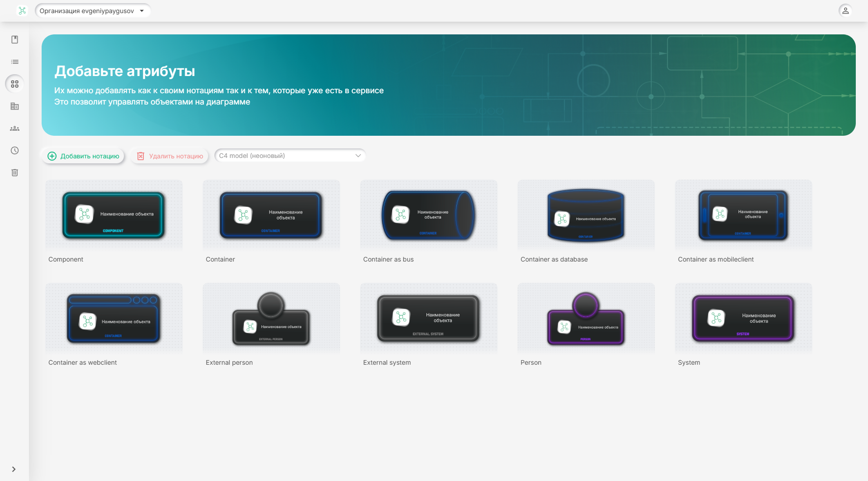This screenshot has width=868, height=481.
Task: Open the Организация evgeniypaygusov dropdown
Action: point(92,11)
